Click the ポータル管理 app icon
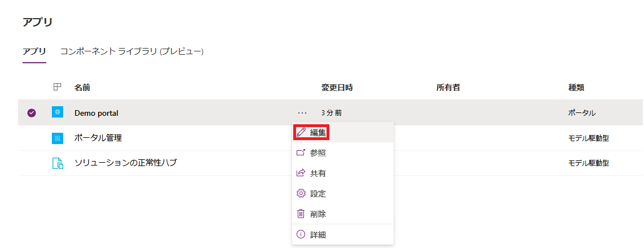Viewport: 644px width, 248px height. pos(57,138)
